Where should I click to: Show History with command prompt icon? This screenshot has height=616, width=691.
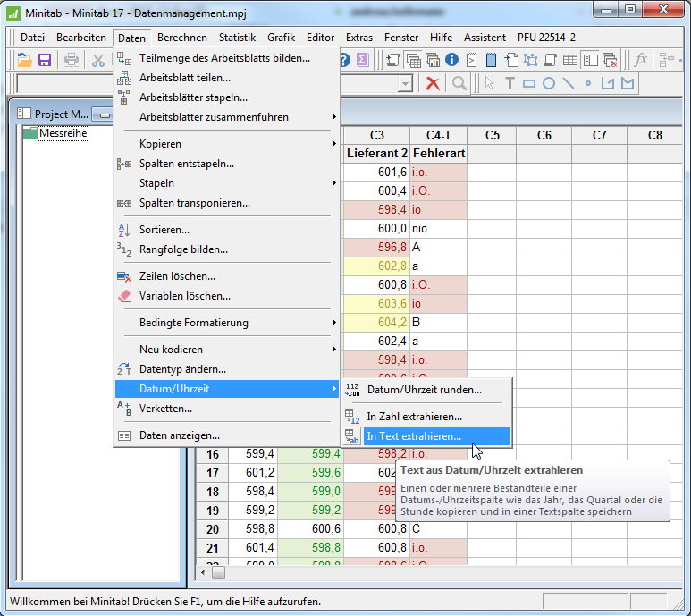click(471, 60)
